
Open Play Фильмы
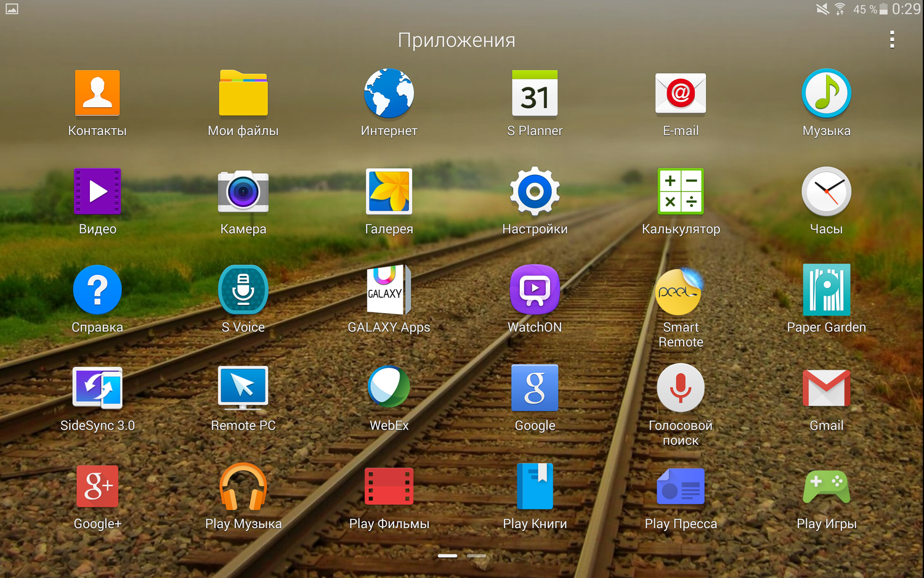coord(389,486)
